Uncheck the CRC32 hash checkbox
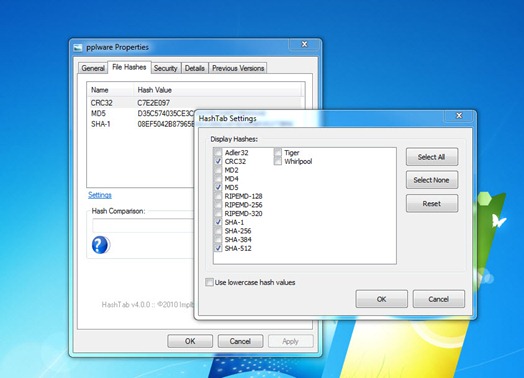The width and height of the screenshot is (524, 378). (x=218, y=161)
